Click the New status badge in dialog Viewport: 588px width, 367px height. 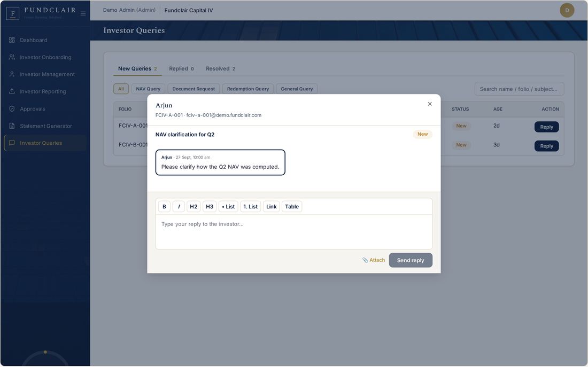tap(423, 134)
